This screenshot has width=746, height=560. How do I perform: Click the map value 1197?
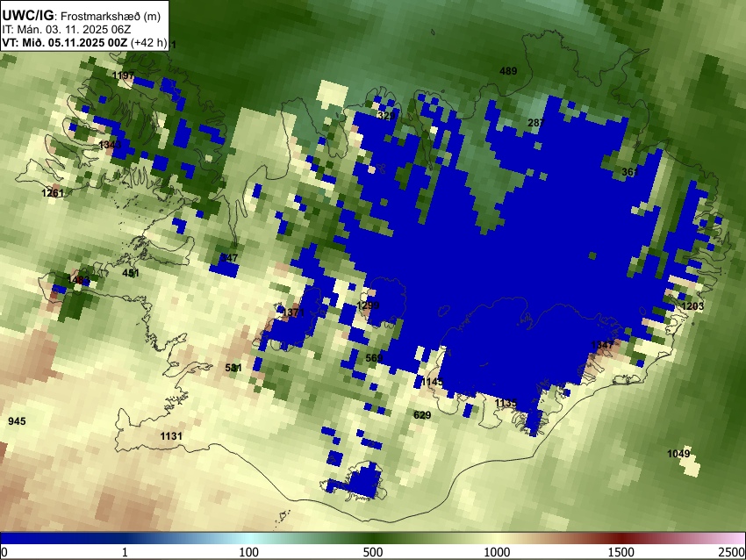click(x=123, y=75)
